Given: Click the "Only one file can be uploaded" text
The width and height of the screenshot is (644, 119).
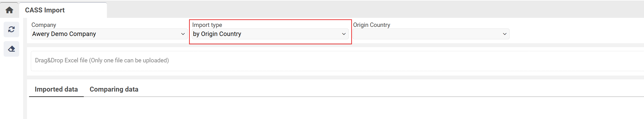Looking at the screenshot, I should (129, 60).
